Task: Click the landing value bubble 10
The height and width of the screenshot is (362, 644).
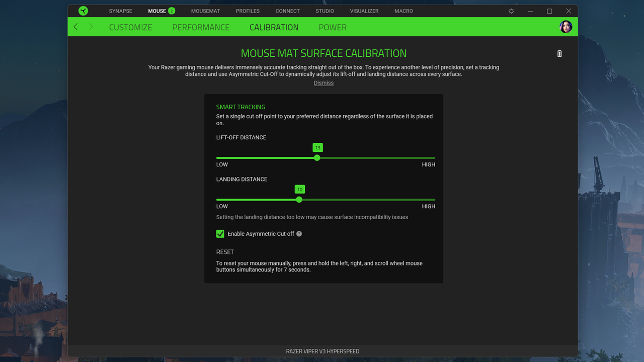Action: [300, 190]
